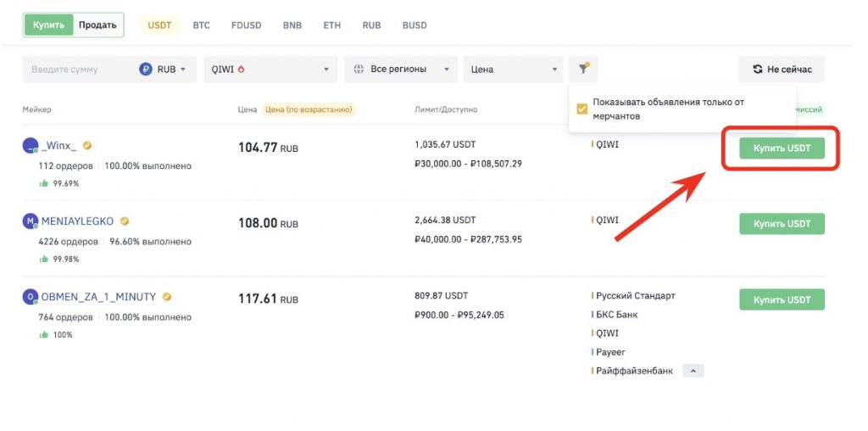Click OBMEN_ZA_1_MINUTY user avatar
This screenshot has width=868, height=431.
30,297
